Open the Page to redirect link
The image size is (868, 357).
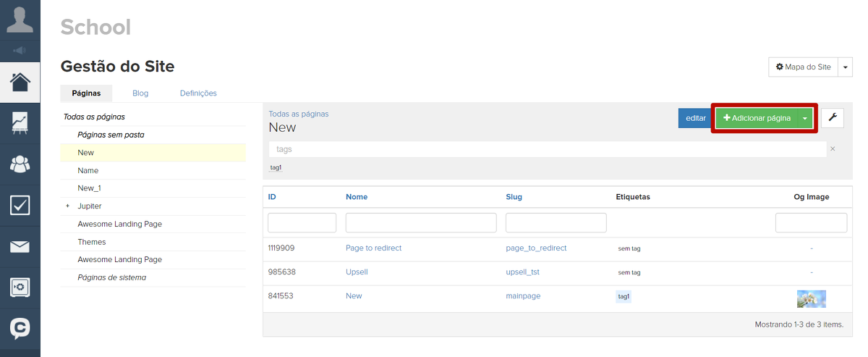click(x=373, y=248)
